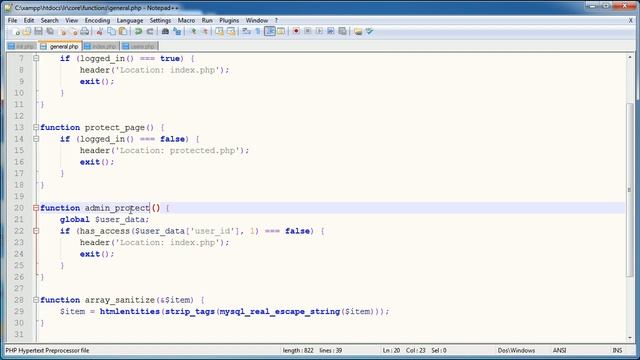This screenshot has width=640, height=360.
Task: Redo the last edit via toolbar icon
Action: 150,31
